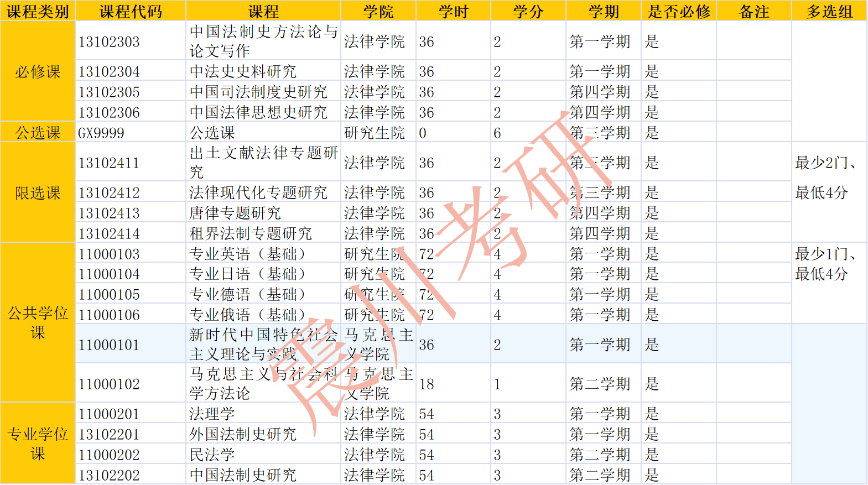Select course 民法学
Screen dimensions: 868x485
(x=212, y=455)
